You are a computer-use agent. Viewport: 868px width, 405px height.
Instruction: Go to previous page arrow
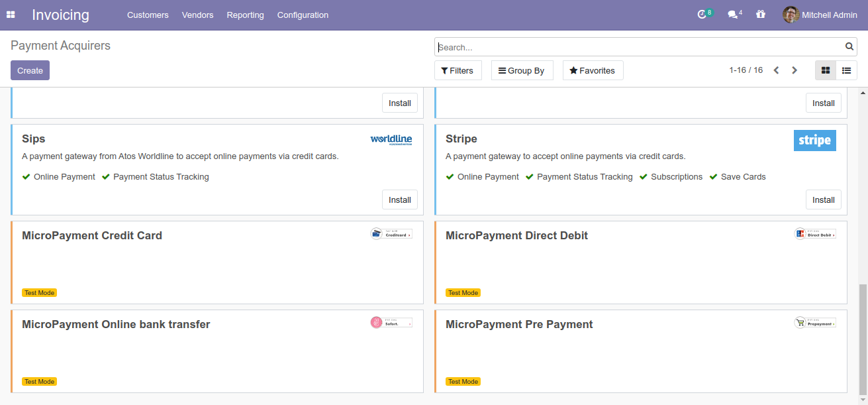777,70
